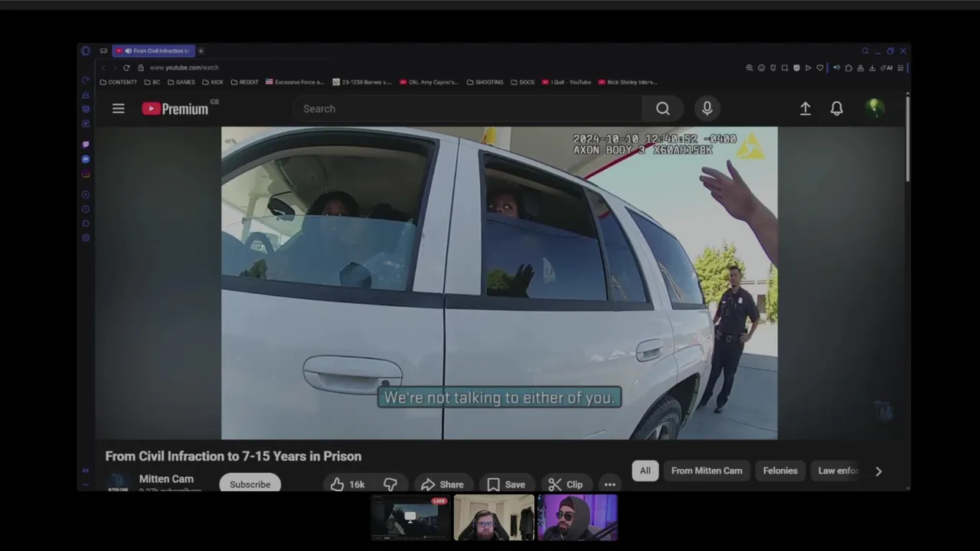Open the YouTube guide hamburger menu

pyautogui.click(x=118, y=109)
